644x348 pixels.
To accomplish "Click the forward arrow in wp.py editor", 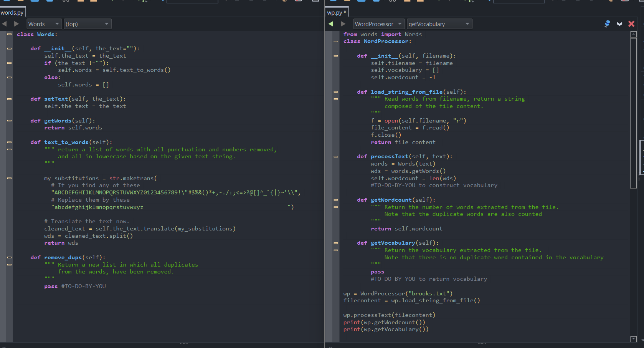I will (x=343, y=24).
